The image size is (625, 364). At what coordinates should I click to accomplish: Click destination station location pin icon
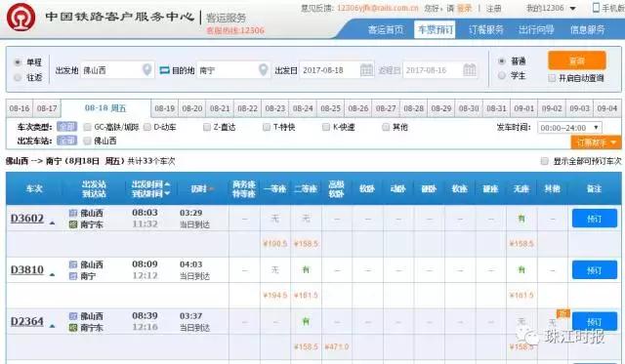(x=263, y=69)
